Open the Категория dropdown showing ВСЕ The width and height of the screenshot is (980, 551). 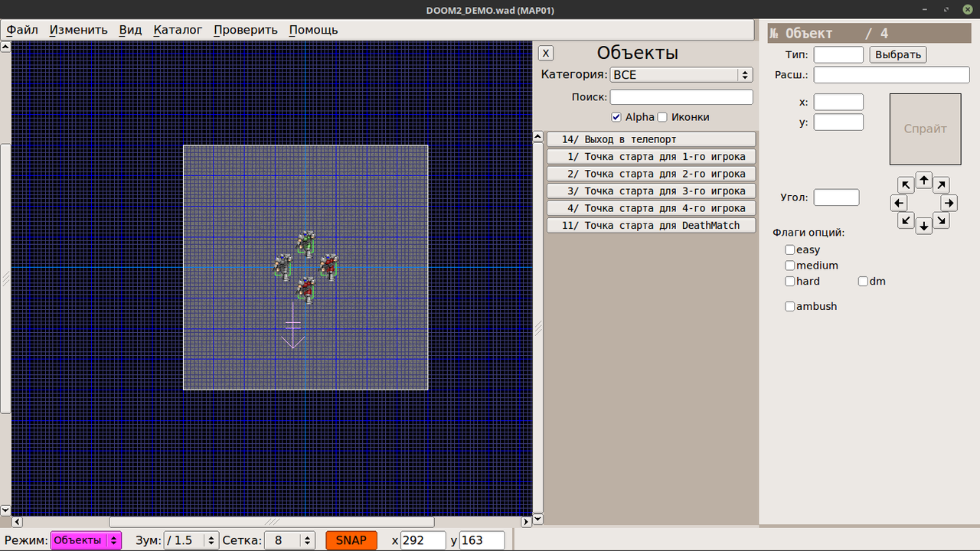pyautogui.click(x=681, y=75)
